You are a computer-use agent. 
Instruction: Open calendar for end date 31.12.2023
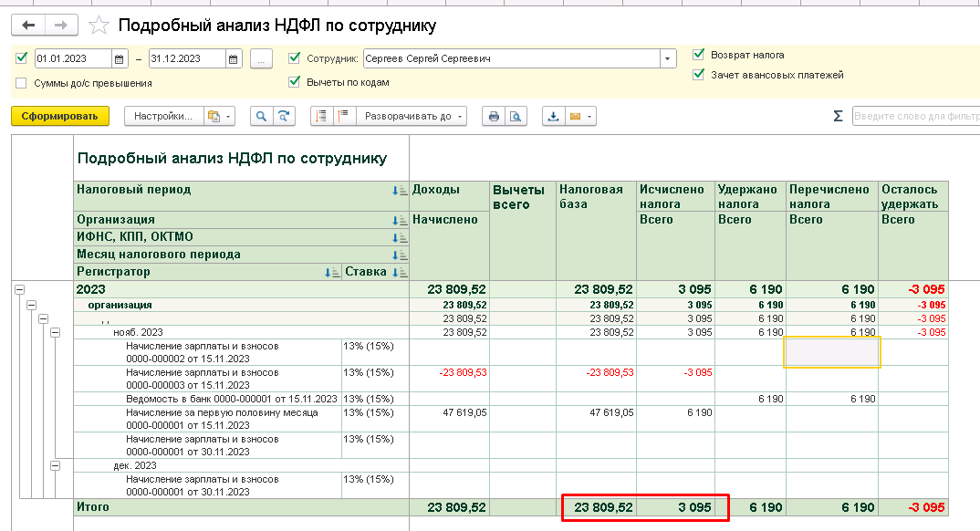(x=233, y=59)
